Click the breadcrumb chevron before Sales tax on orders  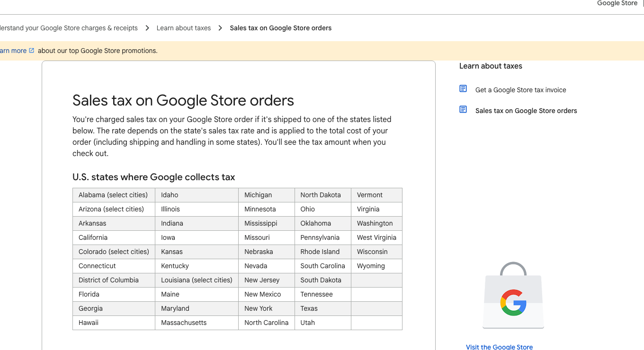[x=220, y=28]
